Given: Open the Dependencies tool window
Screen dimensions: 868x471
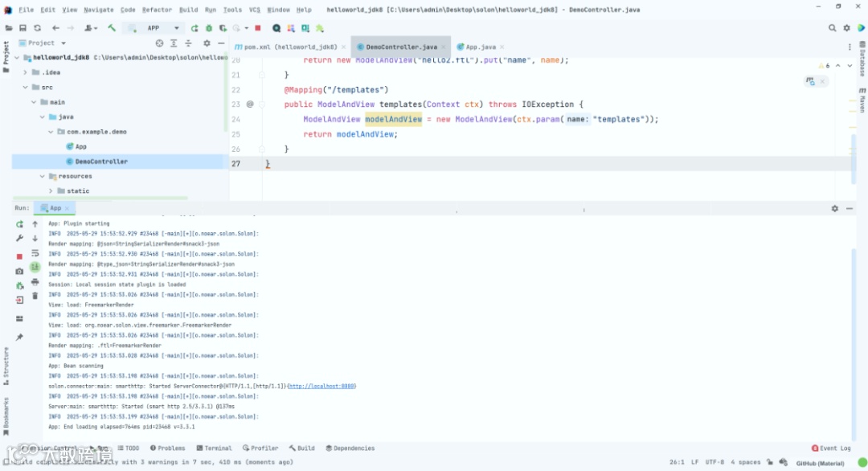Looking at the screenshot, I should point(350,448).
